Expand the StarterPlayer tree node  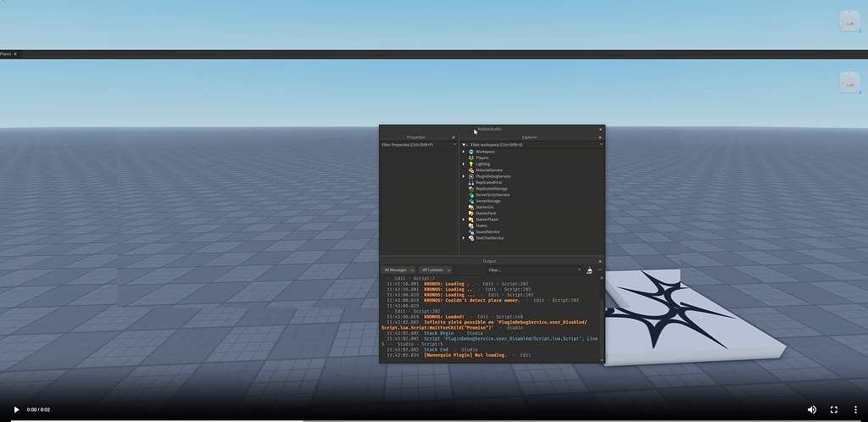tap(464, 219)
